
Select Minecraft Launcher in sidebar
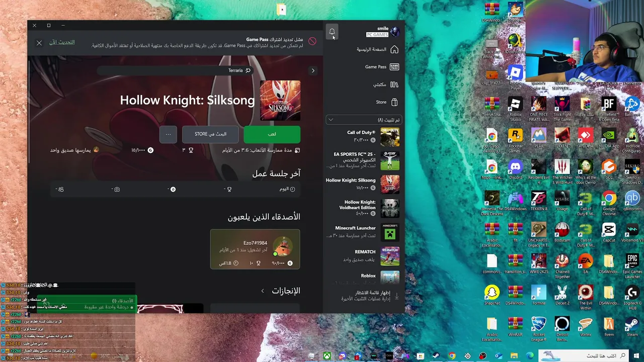tap(364, 232)
